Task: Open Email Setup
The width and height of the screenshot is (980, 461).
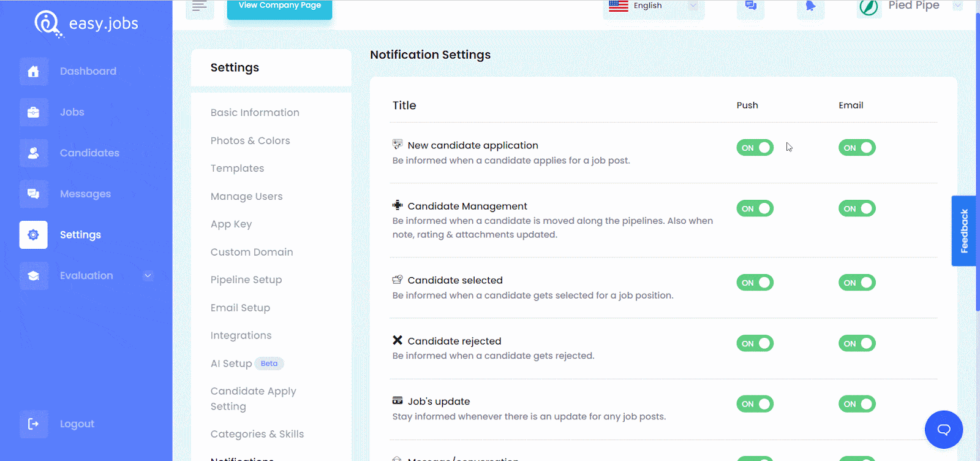Action: click(x=240, y=308)
